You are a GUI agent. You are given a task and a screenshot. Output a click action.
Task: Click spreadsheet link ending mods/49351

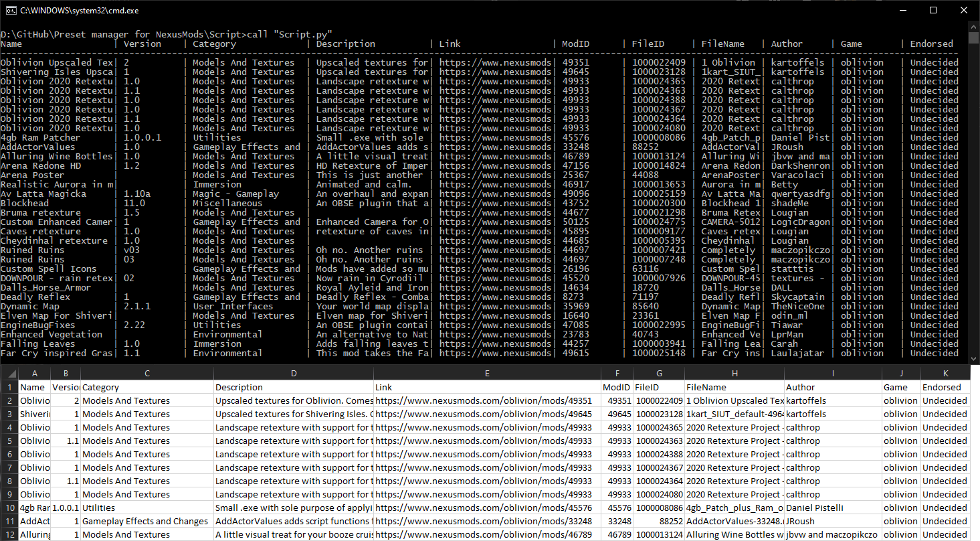[x=487, y=400]
